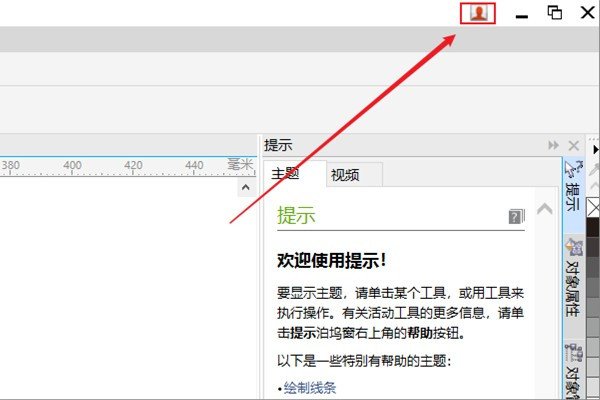
Task: Open the help book icon beside 提示
Action: coord(517,216)
